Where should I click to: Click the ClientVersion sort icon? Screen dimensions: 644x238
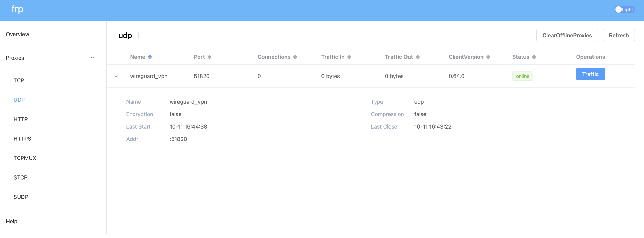[x=488, y=57]
